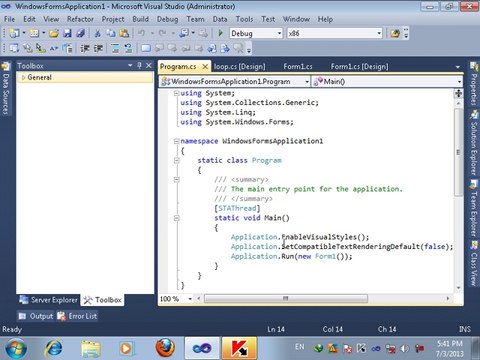The height and width of the screenshot is (360, 480).
Task: Open the Team Explorer side panel
Action: tap(474, 209)
